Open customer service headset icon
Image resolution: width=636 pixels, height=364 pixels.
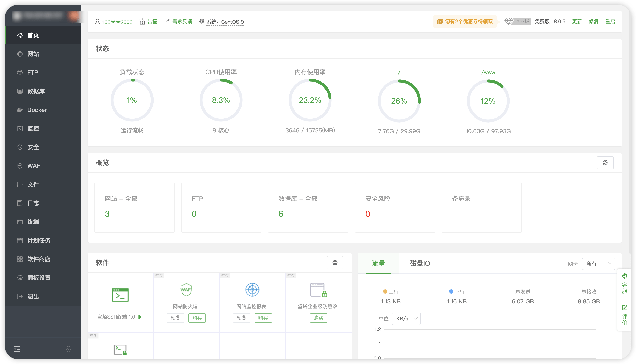tap(625, 276)
